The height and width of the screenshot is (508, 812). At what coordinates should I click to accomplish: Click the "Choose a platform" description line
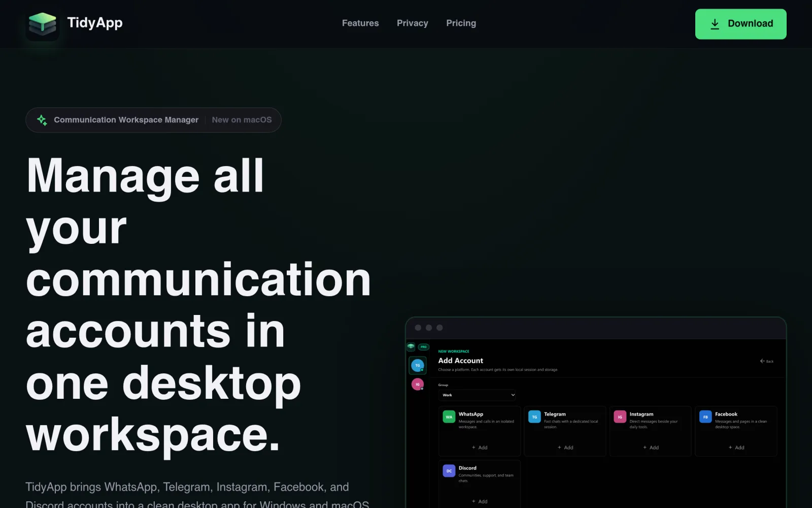point(498,370)
